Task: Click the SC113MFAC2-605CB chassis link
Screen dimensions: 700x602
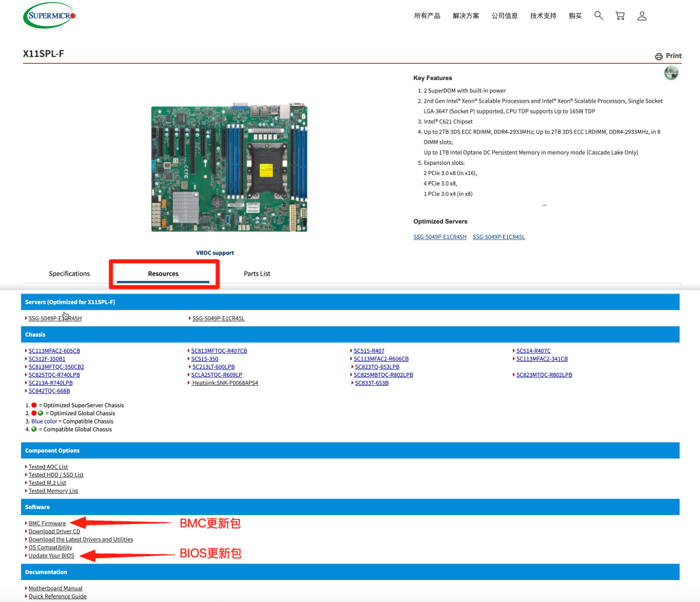Action: coord(54,351)
